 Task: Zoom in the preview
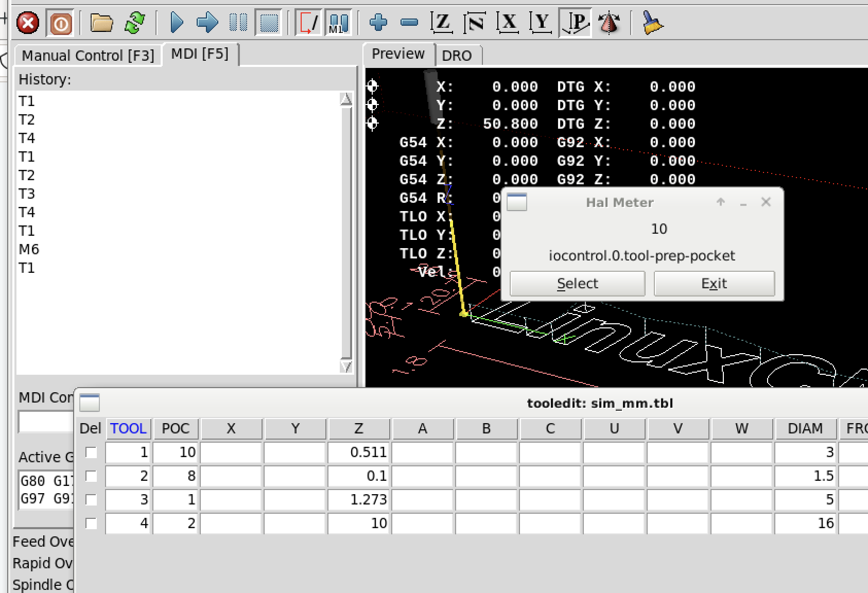378,23
